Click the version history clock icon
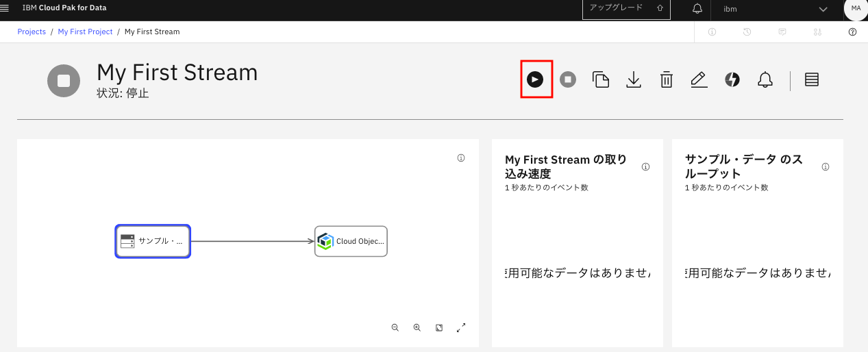Viewport: 868px width, 352px height. click(747, 32)
